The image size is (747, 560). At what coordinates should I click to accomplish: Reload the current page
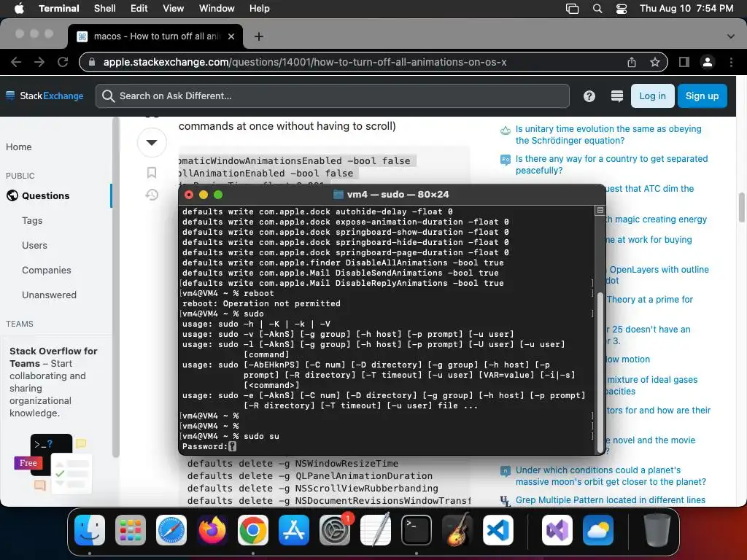[63, 62]
